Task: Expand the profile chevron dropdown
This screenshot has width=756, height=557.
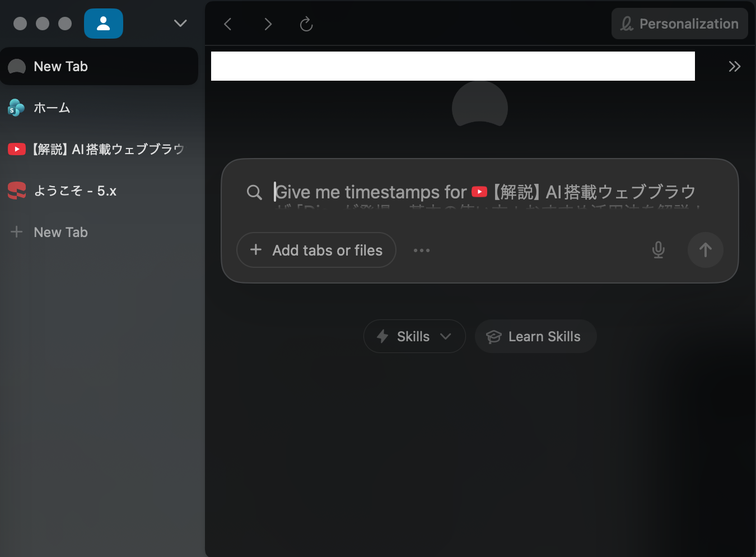Action: [180, 24]
